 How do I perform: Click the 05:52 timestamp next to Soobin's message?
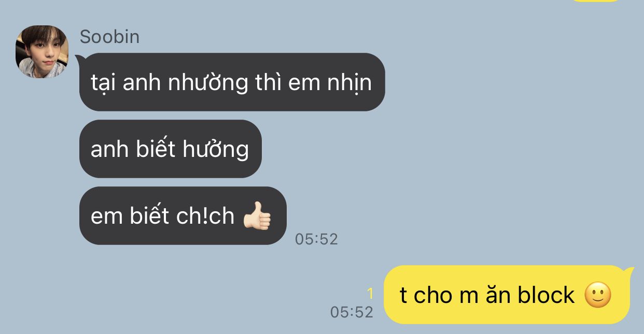pyautogui.click(x=316, y=239)
